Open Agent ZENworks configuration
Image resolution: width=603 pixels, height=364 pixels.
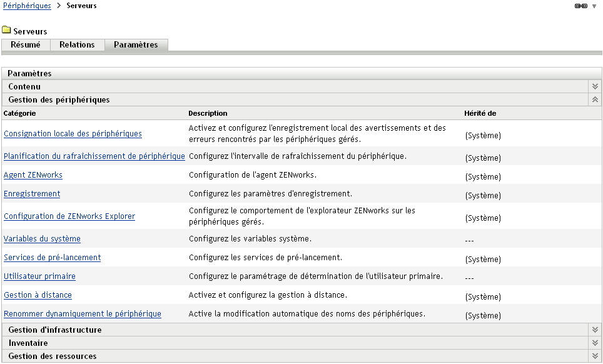pyautogui.click(x=31, y=174)
